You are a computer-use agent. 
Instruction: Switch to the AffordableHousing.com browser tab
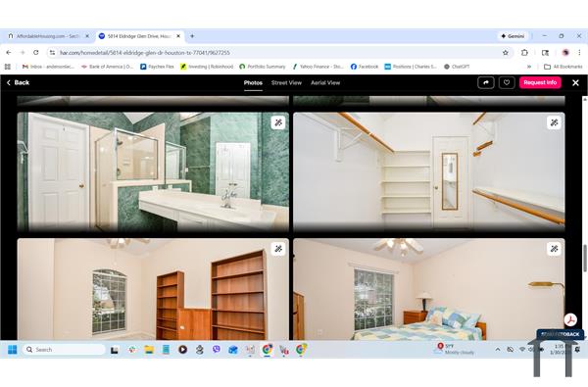tap(48, 36)
